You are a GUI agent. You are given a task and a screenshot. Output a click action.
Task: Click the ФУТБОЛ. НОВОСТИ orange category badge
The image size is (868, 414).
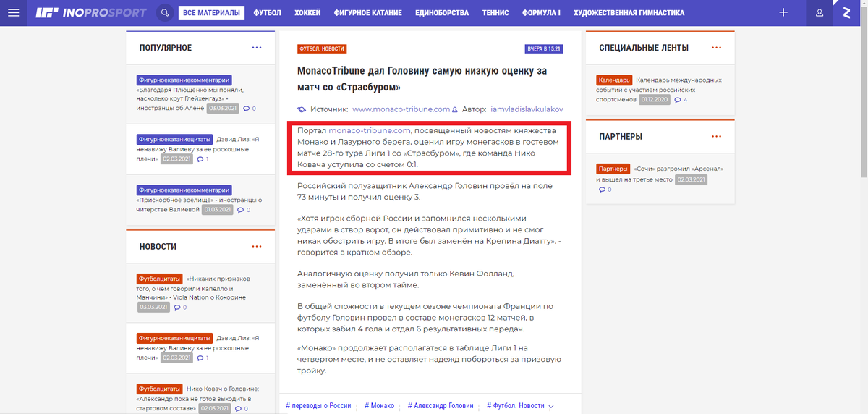click(322, 49)
